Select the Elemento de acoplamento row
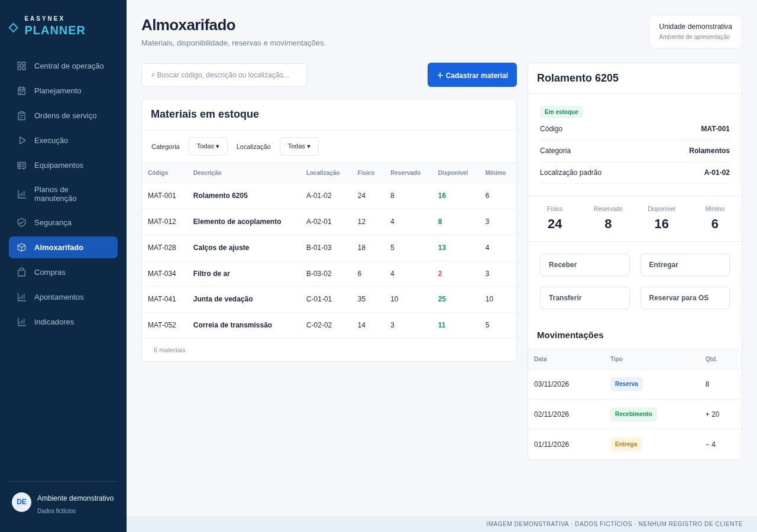The height and width of the screenshot is (532, 757). [329, 222]
